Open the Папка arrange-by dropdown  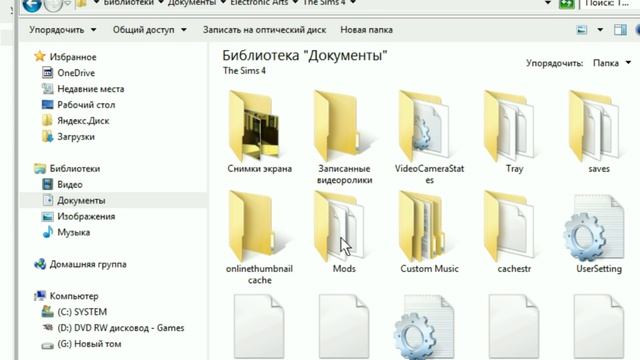[611, 63]
